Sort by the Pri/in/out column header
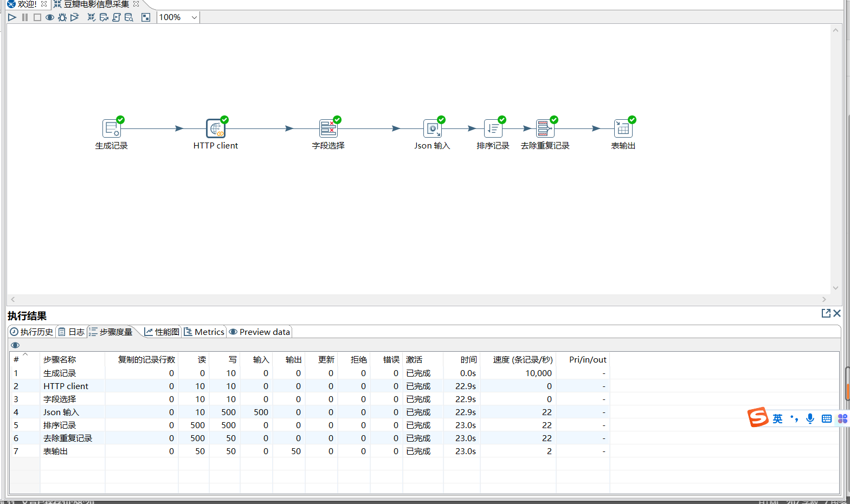Screen dimensions: 850x504 tap(583, 359)
